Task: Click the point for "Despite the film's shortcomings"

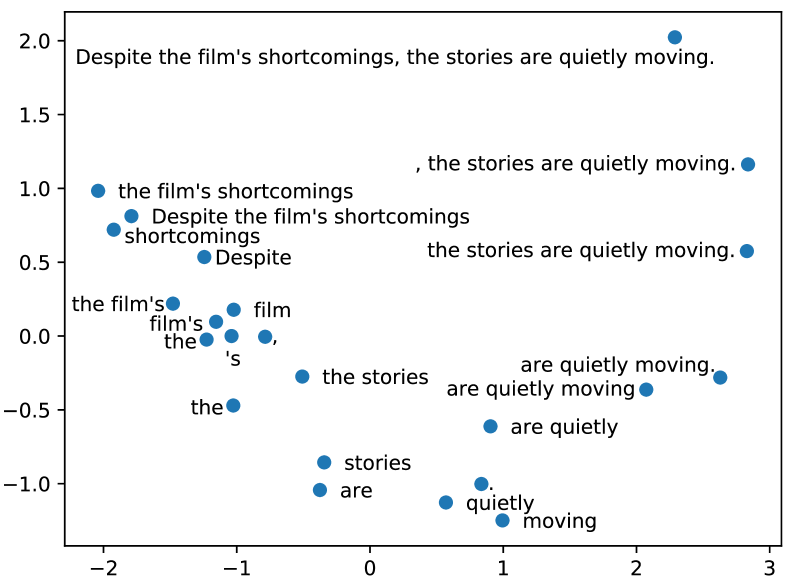Action: coord(131,216)
